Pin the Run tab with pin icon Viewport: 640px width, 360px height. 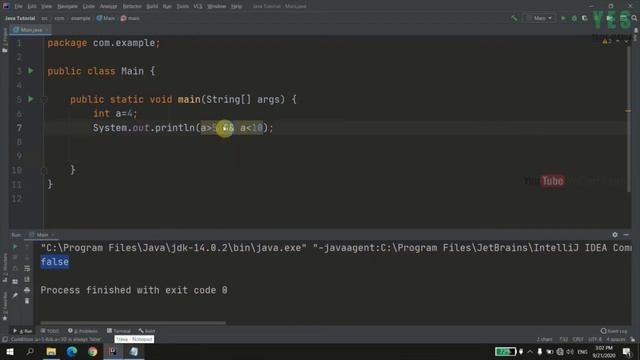tap(15, 295)
